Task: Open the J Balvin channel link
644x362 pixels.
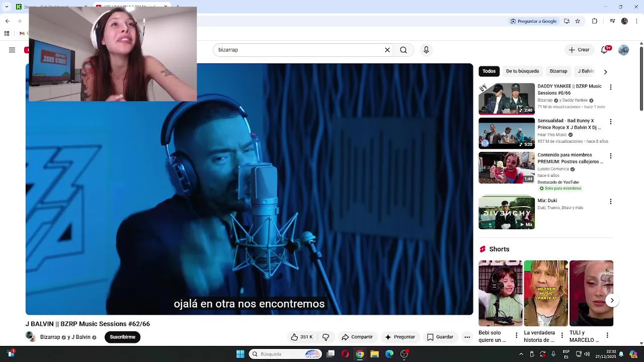Action: point(80,337)
